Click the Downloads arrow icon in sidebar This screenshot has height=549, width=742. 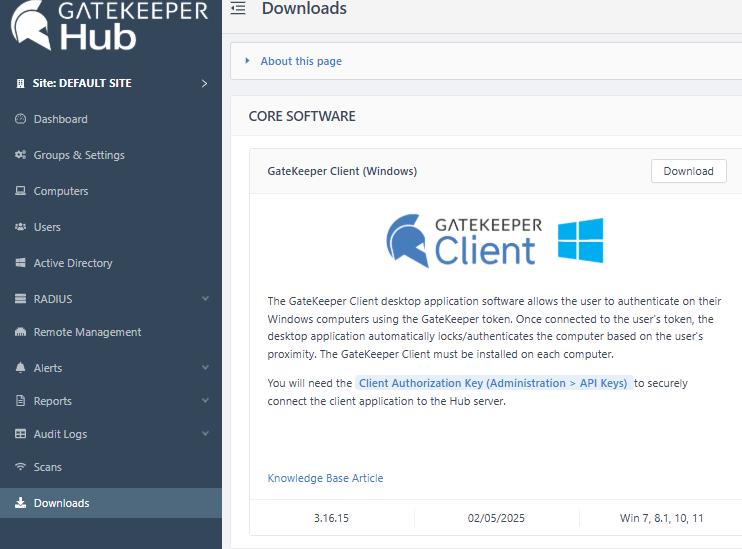[20, 503]
